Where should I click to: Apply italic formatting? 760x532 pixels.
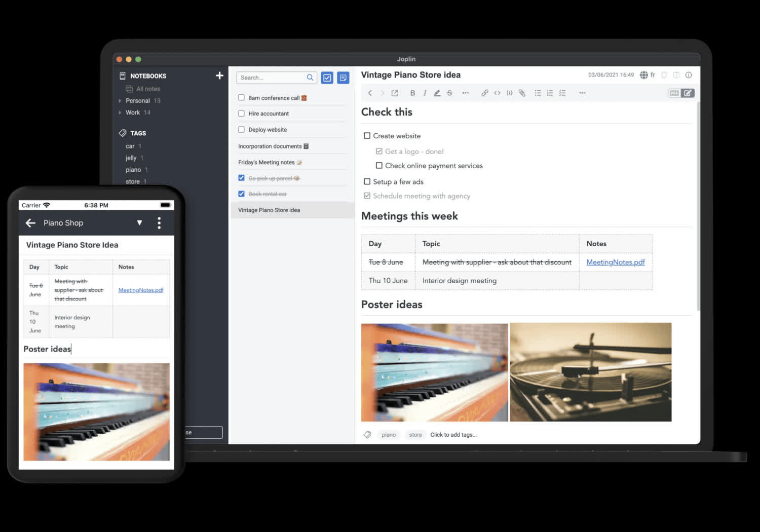pos(425,93)
